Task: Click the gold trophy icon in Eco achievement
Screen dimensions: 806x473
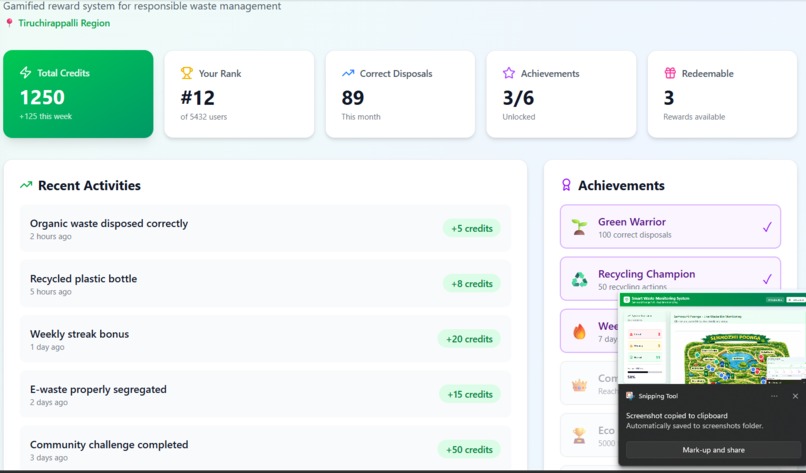Action: [x=579, y=435]
